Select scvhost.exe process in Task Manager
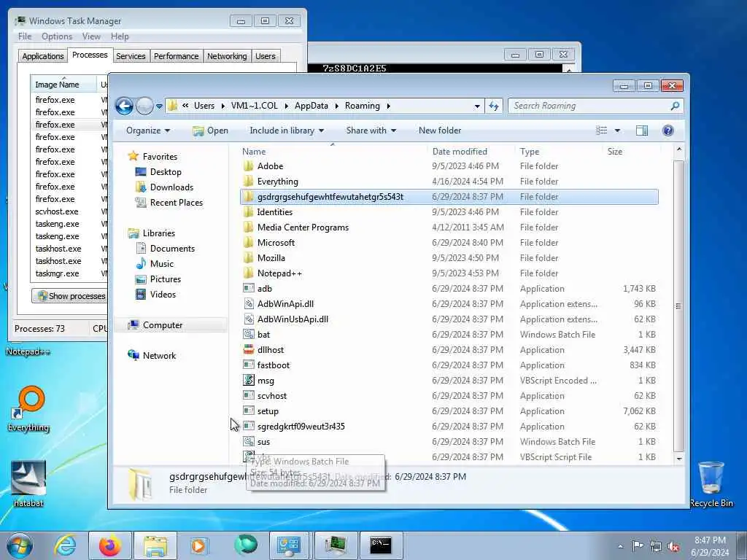The image size is (747, 560). click(57, 211)
